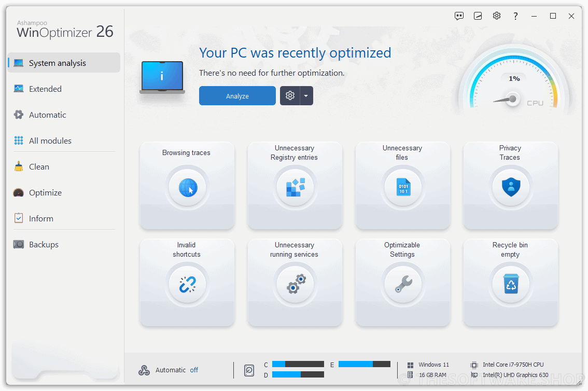This screenshot has height=391, width=588.
Task: Click the safe icon beside Backups
Action: coord(18,244)
